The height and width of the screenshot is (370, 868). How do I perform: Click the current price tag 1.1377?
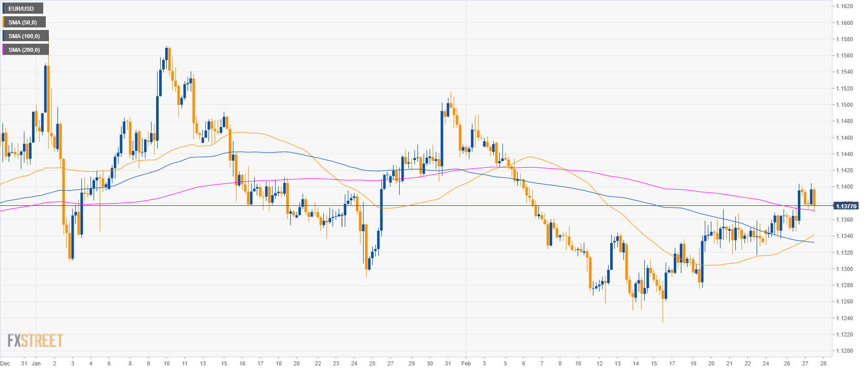[846, 206]
